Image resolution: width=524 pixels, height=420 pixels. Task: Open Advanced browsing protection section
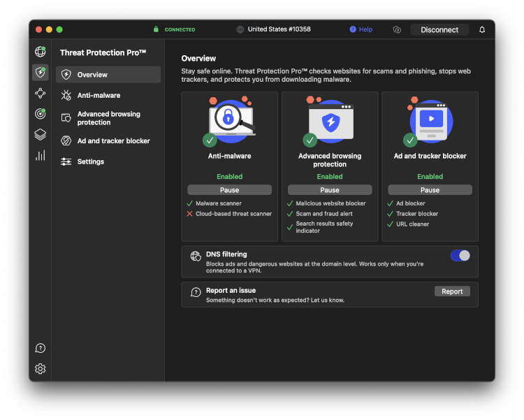click(108, 118)
